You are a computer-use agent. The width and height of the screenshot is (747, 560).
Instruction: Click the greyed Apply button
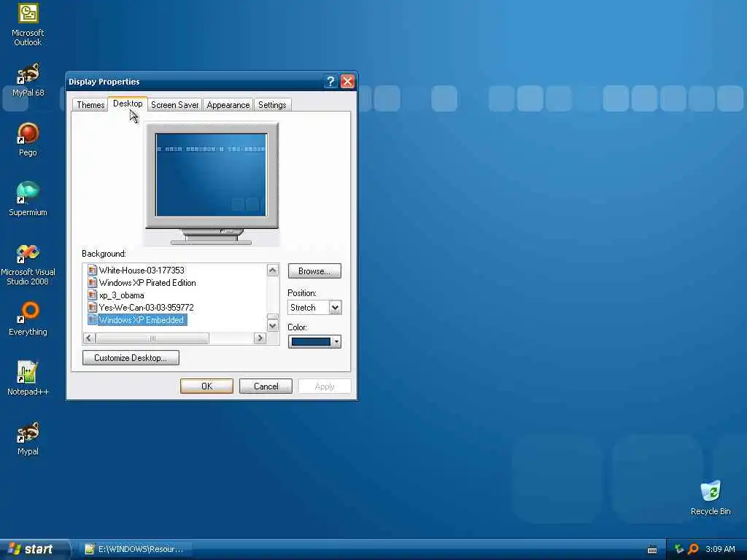[325, 386]
